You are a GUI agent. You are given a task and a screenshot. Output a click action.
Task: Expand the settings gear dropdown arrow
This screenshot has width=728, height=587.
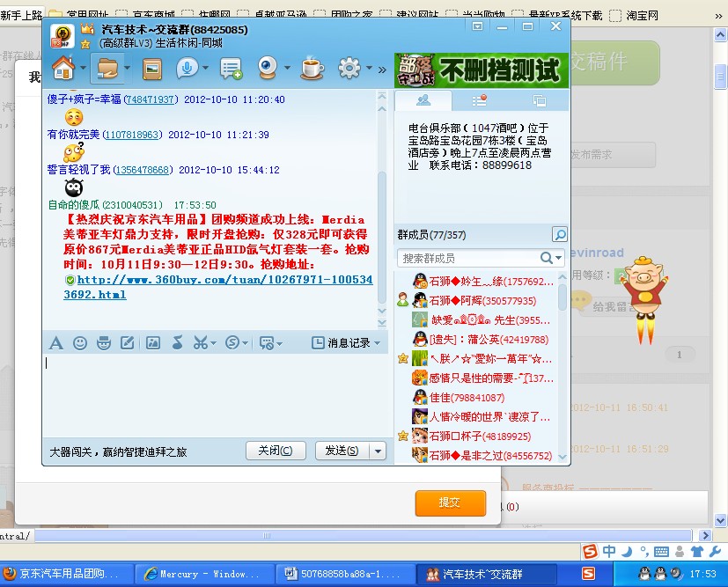click(x=367, y=69)
